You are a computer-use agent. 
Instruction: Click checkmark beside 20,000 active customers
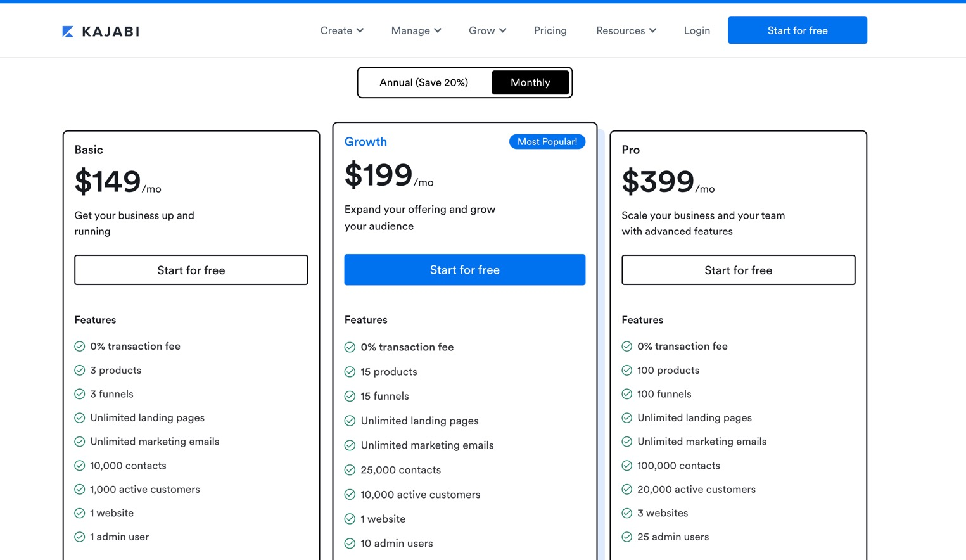coord(626,489)
